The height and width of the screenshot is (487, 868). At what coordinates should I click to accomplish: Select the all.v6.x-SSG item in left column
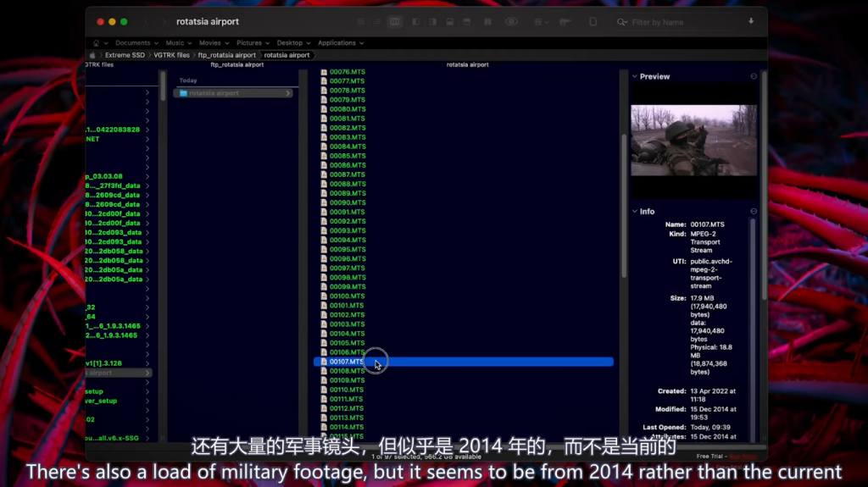pos(113,438)
